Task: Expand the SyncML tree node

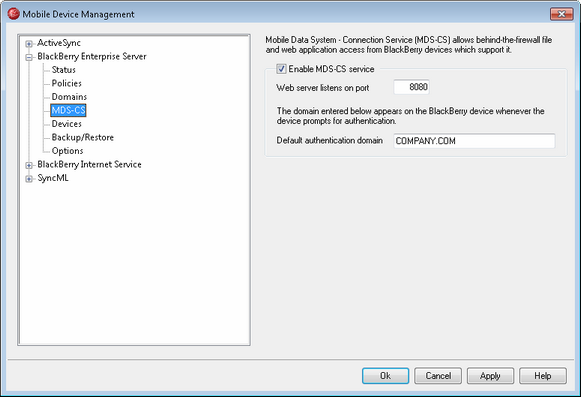Action: coord(29,179)
